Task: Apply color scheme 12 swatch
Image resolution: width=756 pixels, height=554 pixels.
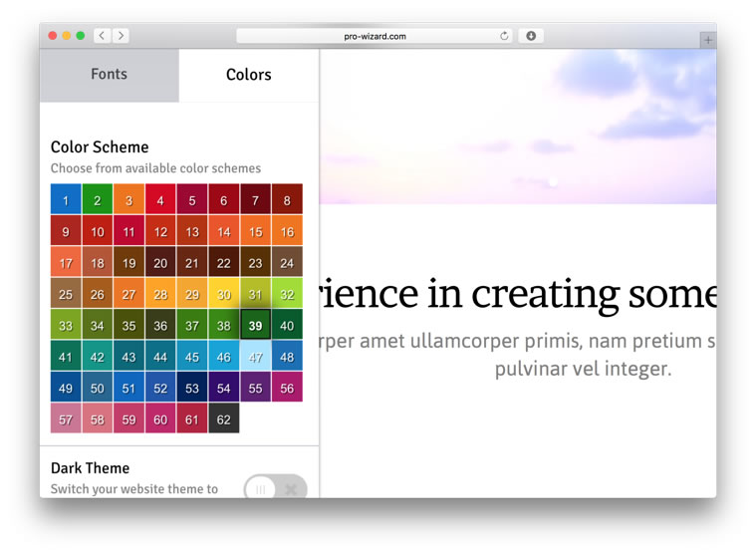Action: point(160,230)
